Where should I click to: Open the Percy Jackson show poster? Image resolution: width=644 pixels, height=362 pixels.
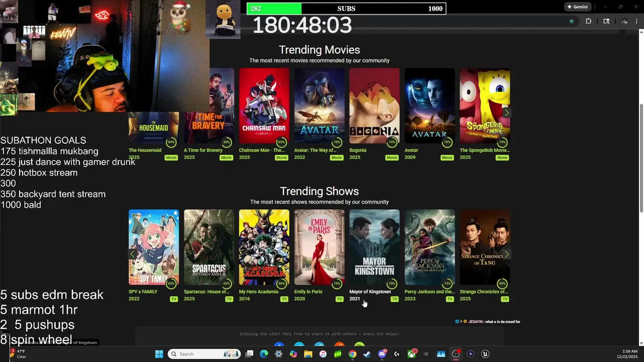430,247
